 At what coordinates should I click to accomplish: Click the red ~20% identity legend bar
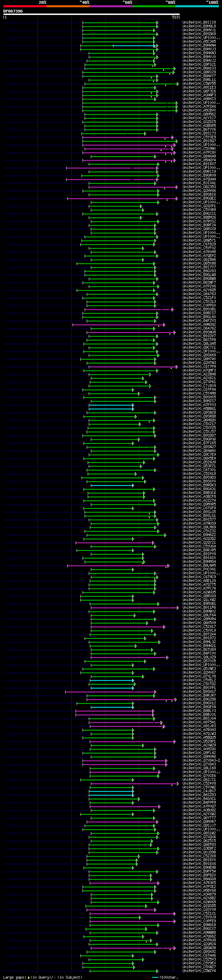25,6
